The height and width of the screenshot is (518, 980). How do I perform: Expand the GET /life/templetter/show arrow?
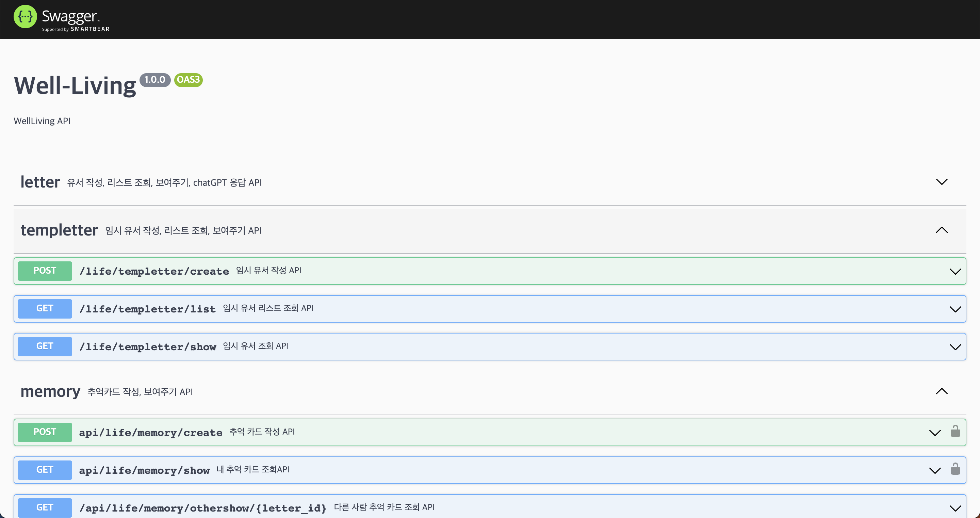click(x=955, y=347)
